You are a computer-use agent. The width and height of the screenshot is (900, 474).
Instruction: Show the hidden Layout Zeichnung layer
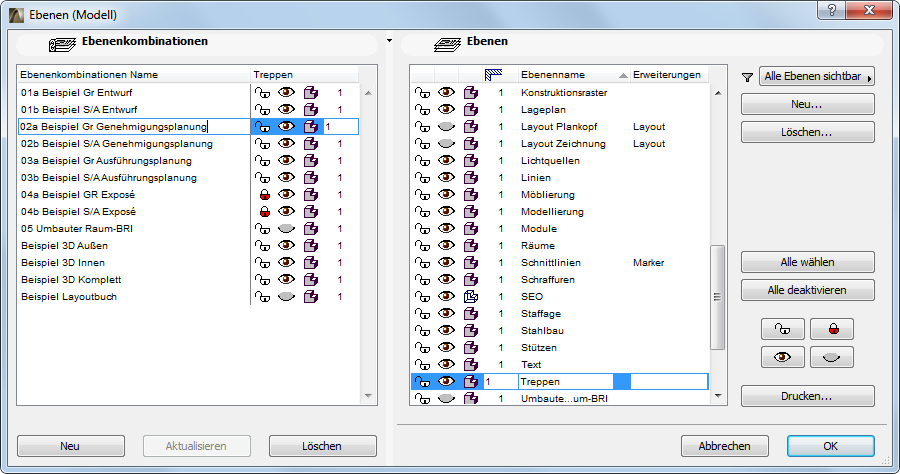(446, 143)
